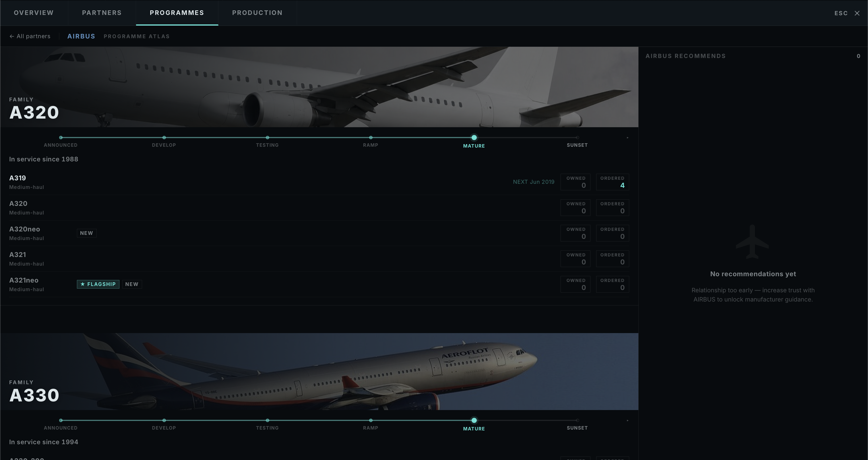Click the small arrow after A320 timeline
This screenshot has width=868, height=460.
[627, 138]
